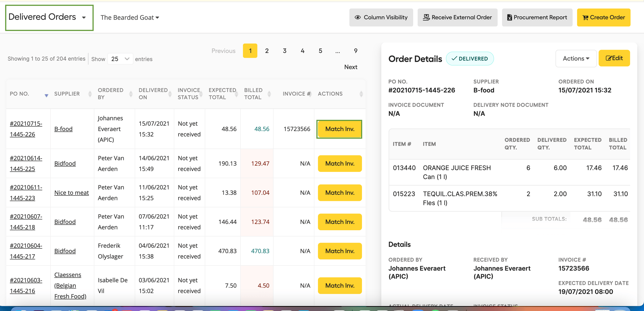Click the DELIVERED checkmark status badge
The image size is (644, 311).
point(470,58)
